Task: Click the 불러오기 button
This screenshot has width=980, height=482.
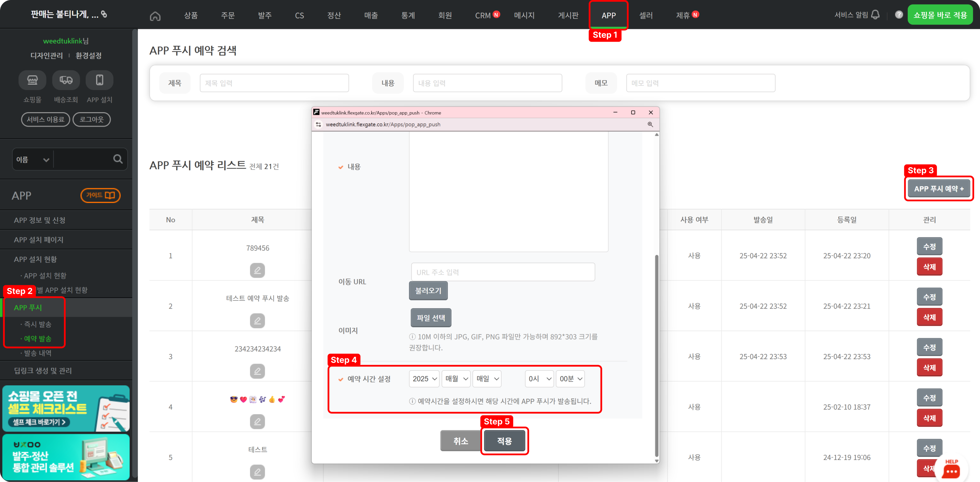Action: click(428, 291)
